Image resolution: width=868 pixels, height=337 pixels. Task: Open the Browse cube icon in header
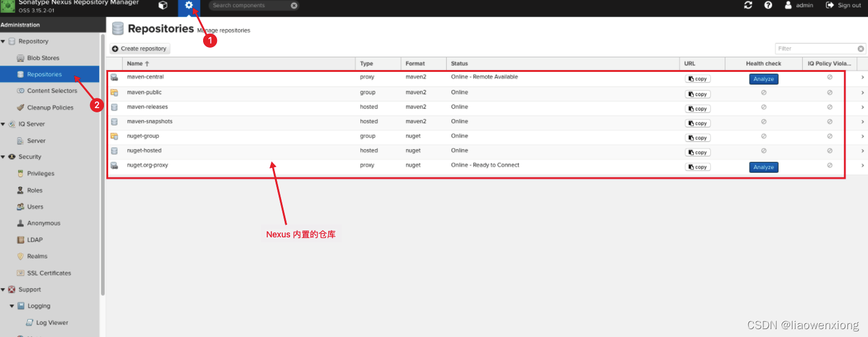[163, 5]
